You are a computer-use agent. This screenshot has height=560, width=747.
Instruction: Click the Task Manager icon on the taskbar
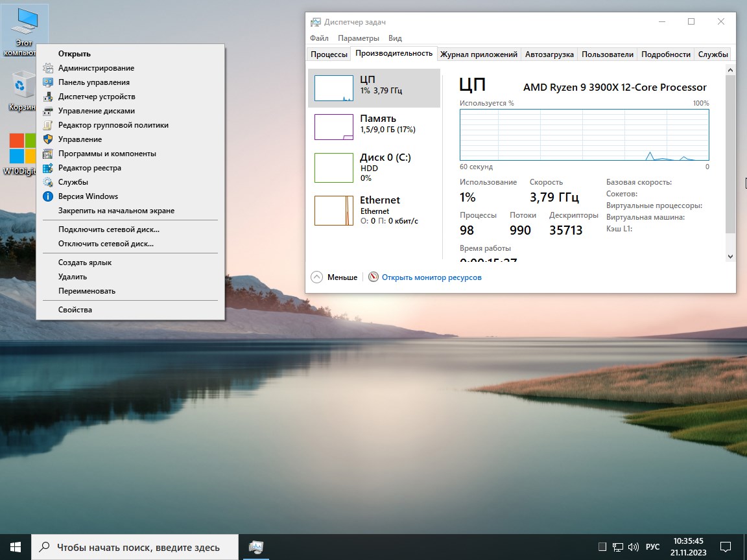tap(256, 547)
